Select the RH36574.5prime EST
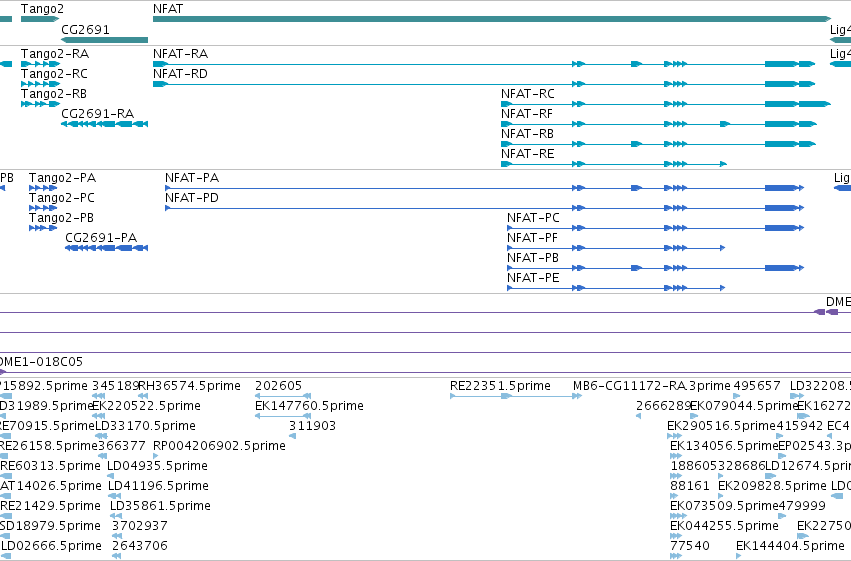This screenshot has height=561, width=851. [x=143, y=396]
